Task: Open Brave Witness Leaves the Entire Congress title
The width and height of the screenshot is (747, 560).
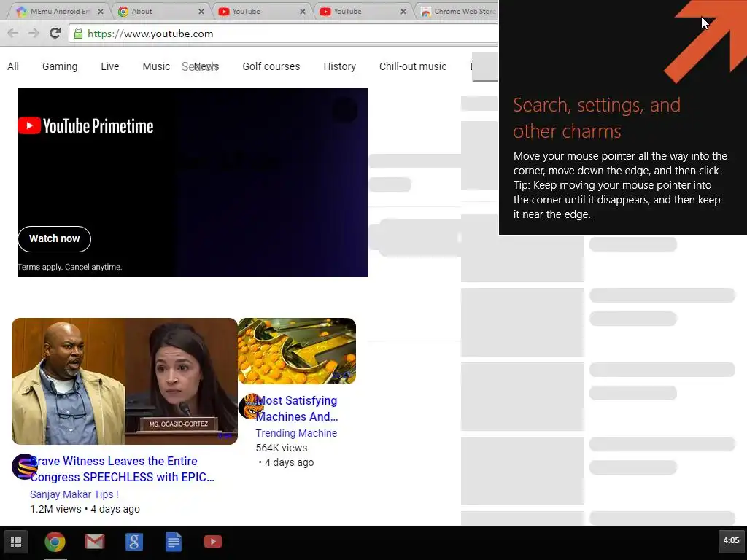Action: 123,469
